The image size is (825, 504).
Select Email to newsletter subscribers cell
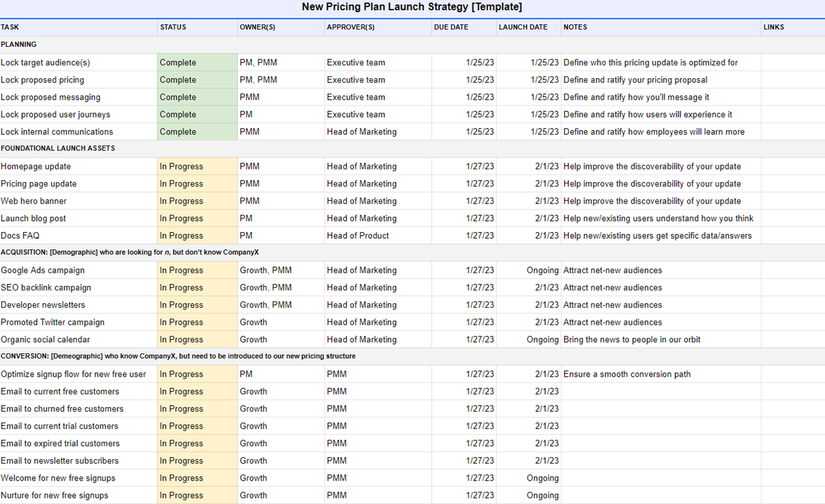[x=79, y=461]
